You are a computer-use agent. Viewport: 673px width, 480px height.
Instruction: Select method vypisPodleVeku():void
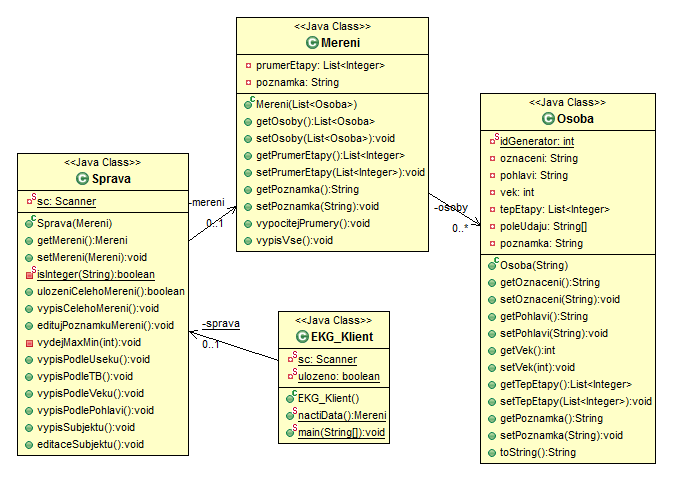pyautogui.click(x=91, y=393)
